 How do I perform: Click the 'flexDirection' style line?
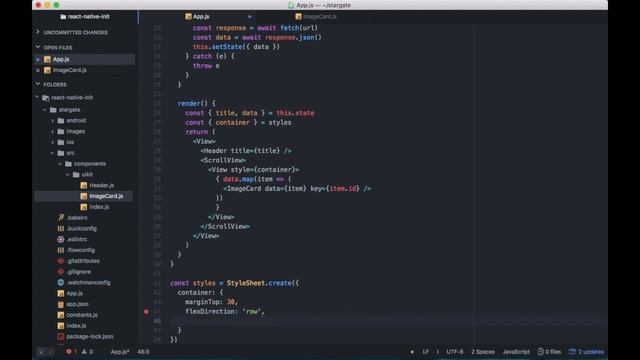point(225,311)
